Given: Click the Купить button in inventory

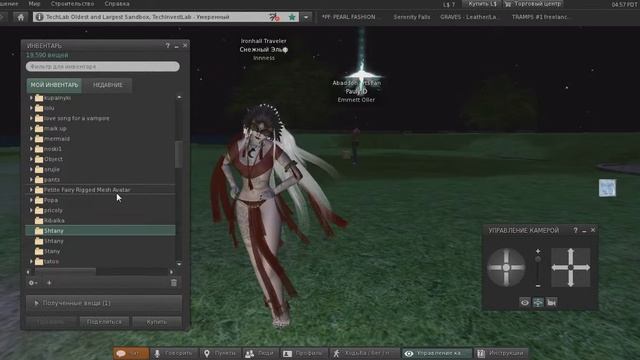Looking at the screenshot, I should (x=157, y=322).
